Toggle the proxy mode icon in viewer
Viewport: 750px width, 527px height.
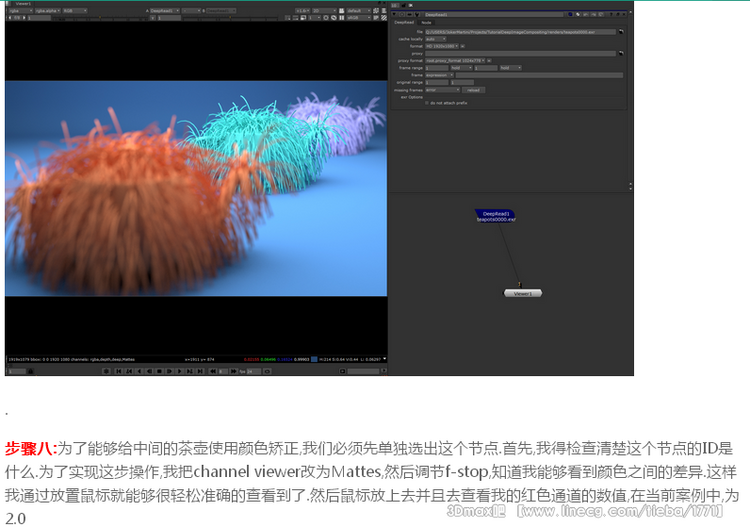303,18
